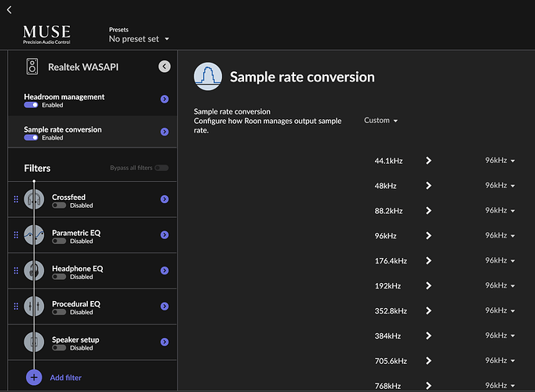
Task: Grab the Procedural EQ drag handle
Action: [x=16, y=306]
